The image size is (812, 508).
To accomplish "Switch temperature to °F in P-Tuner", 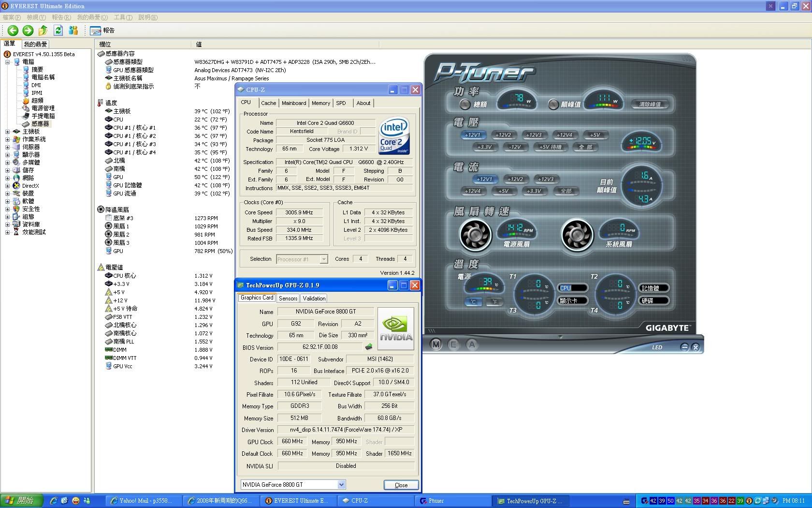I will pyautogui.click(x=494, y=302).
